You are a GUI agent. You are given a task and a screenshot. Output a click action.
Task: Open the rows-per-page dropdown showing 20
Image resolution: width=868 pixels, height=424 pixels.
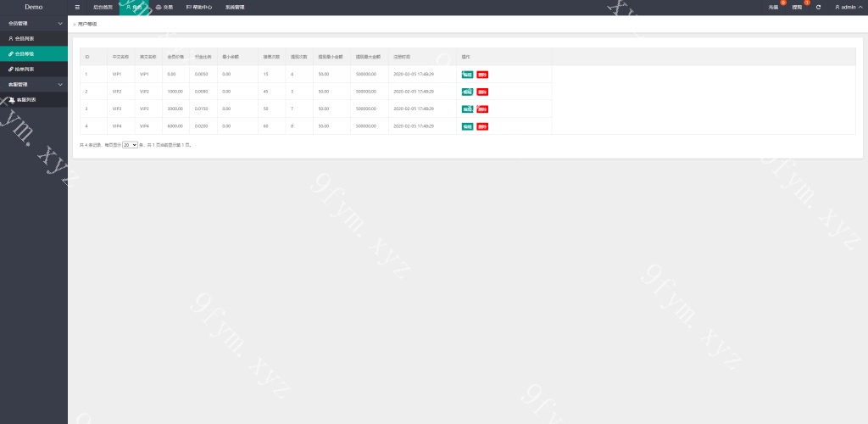[130, 144]
